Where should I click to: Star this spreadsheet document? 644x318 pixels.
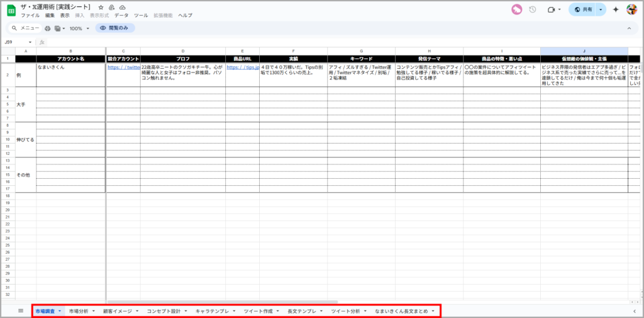pos(101,7)
